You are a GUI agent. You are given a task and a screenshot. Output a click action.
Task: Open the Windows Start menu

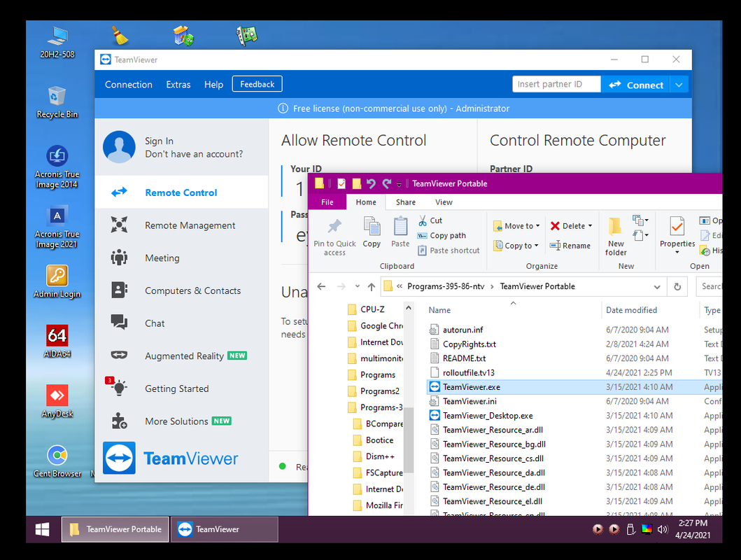tap(42, 528)
